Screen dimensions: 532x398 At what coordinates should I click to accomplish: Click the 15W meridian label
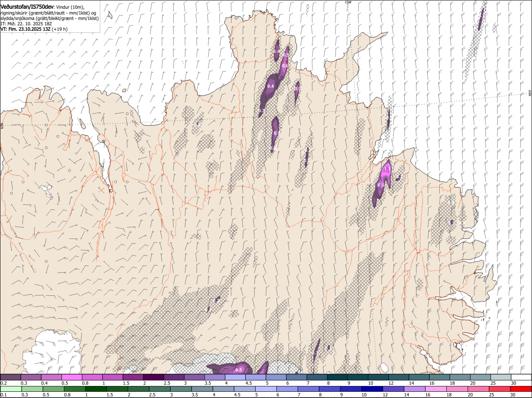(348, 2)
